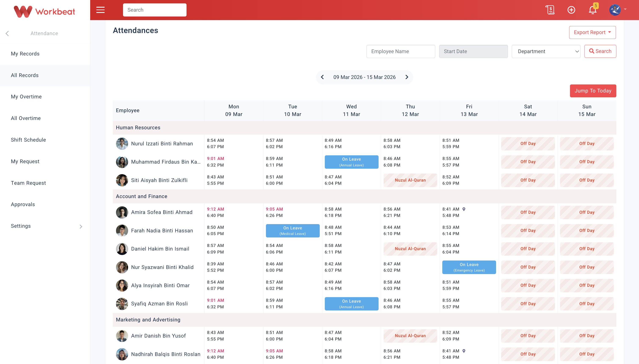Expand the profile dropdown caret
Screen dimensions: 639x364
[x=625, y=9]
